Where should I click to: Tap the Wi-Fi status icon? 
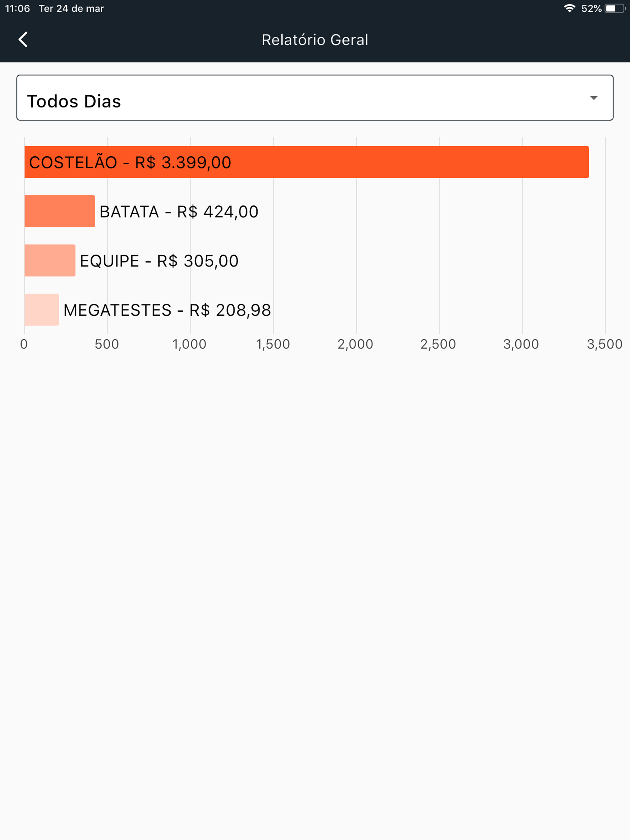point(570,8)
